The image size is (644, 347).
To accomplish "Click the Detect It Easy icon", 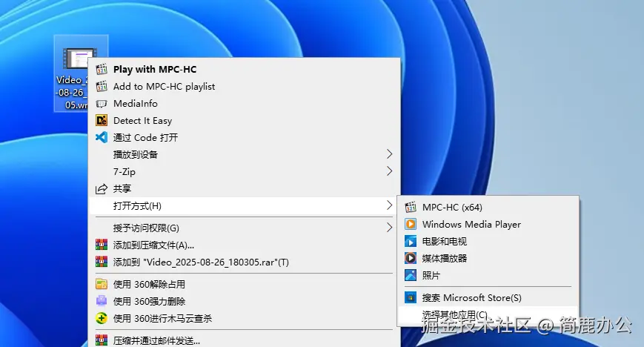I will tap(102, 120).
